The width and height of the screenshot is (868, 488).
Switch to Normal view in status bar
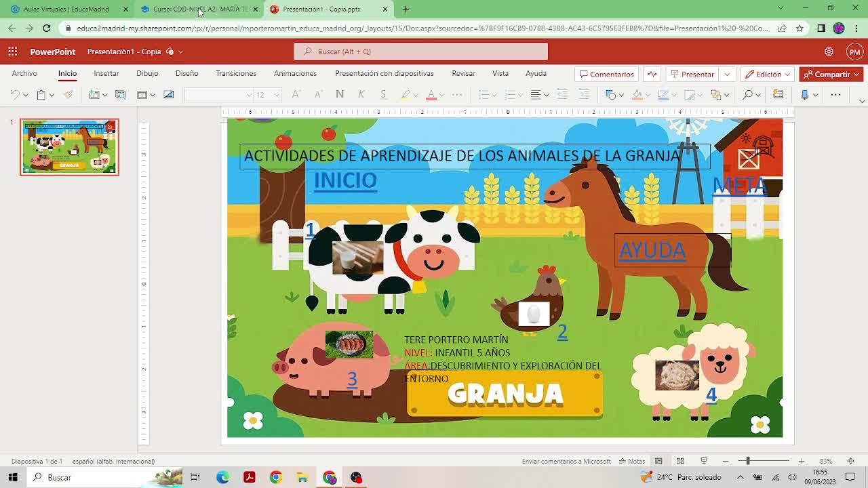[658, 461]
